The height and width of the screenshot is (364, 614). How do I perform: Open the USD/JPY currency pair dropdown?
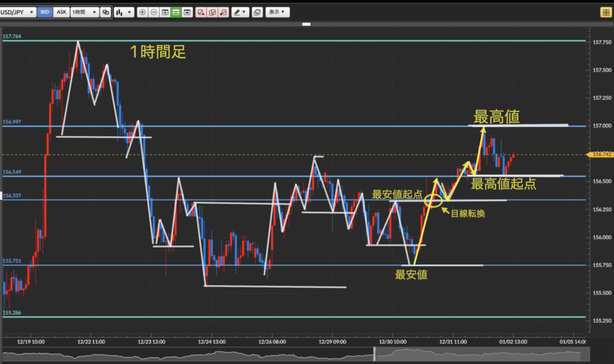[18, 12]
